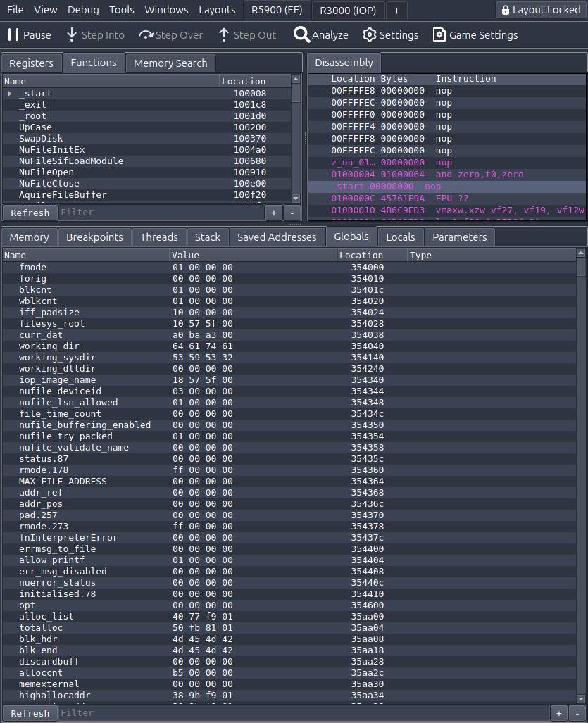
Task: Open the Windows menu
Action: click(166, 10)
